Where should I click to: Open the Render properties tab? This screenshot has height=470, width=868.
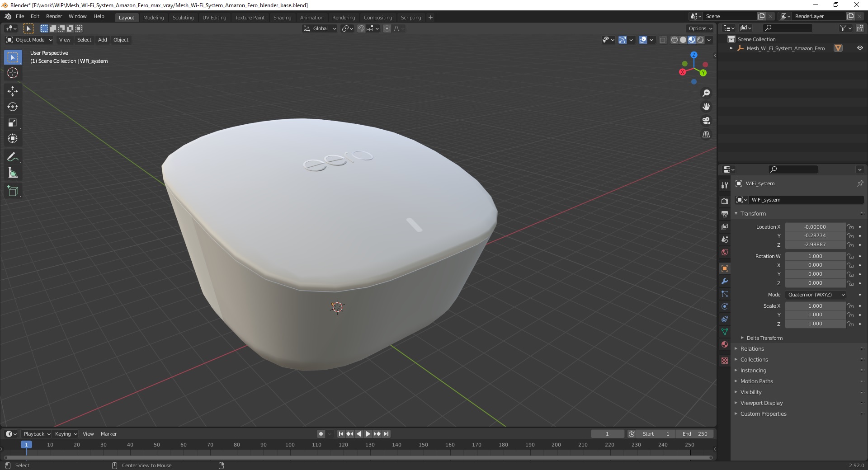(725, 201)
